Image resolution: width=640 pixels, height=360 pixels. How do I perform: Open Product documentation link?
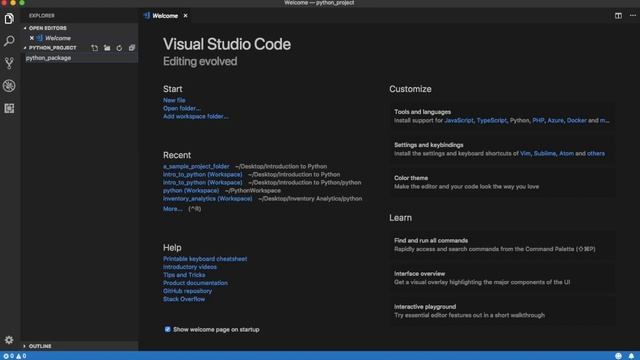click(x=196, y=283)
